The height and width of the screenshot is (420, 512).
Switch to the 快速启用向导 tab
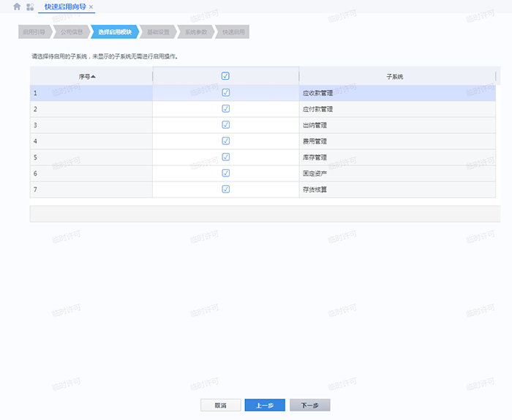65,7
